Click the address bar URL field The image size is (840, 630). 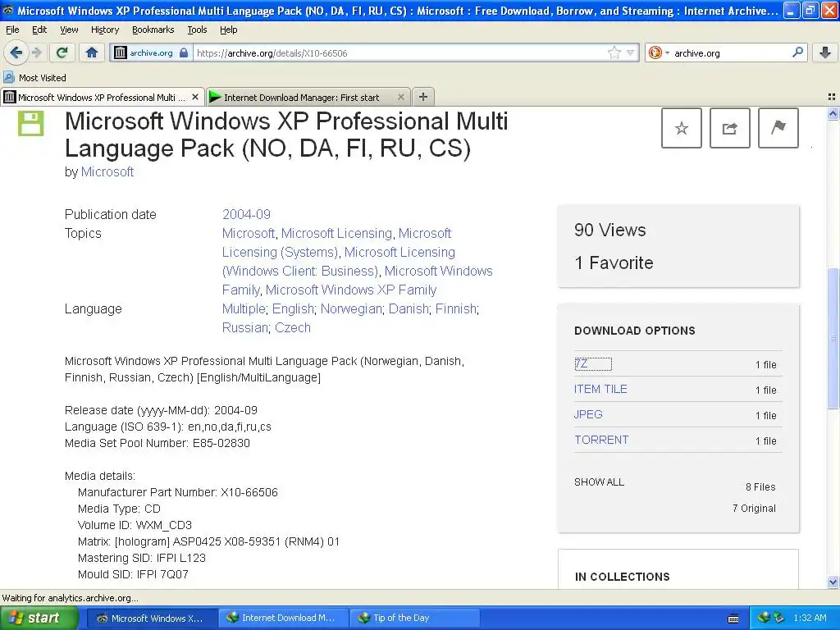tap(399, 53)
